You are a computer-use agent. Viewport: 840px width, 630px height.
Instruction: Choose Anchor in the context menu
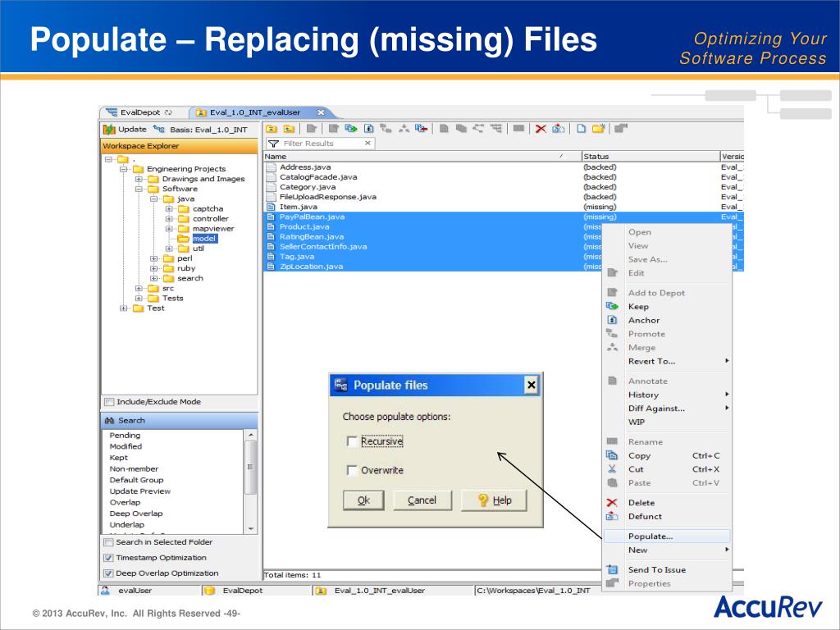coord(666,321)
